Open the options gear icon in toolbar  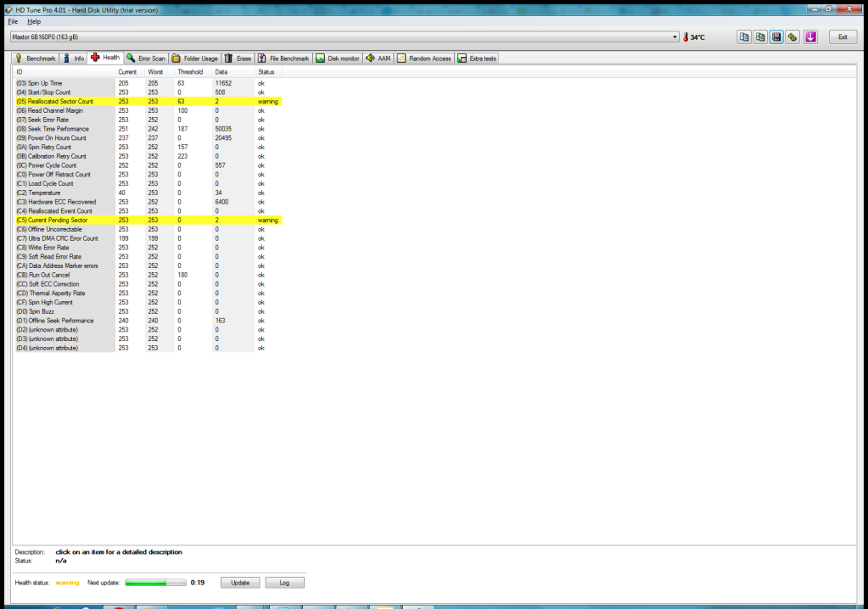click(x=792, y=37)
